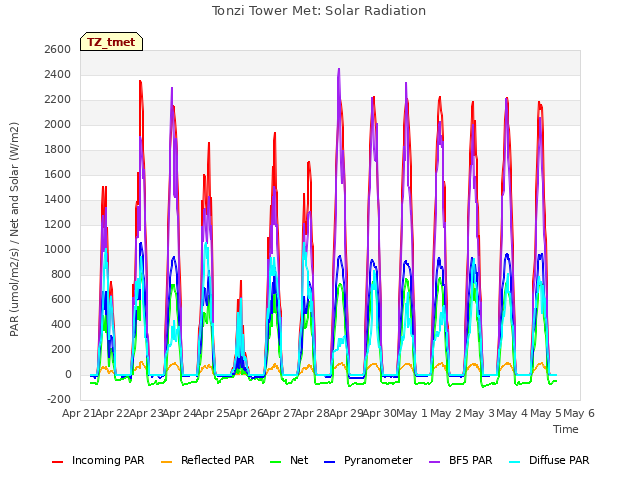Click the Apr 26 x-axis tick label
Screen dimensions: 640x480
point(246,413)
